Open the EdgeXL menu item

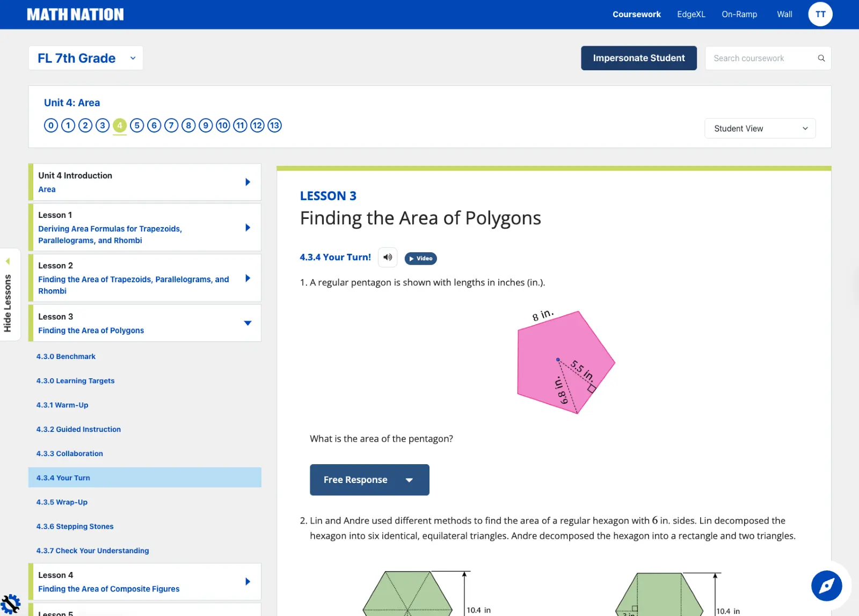coord(691,14)
